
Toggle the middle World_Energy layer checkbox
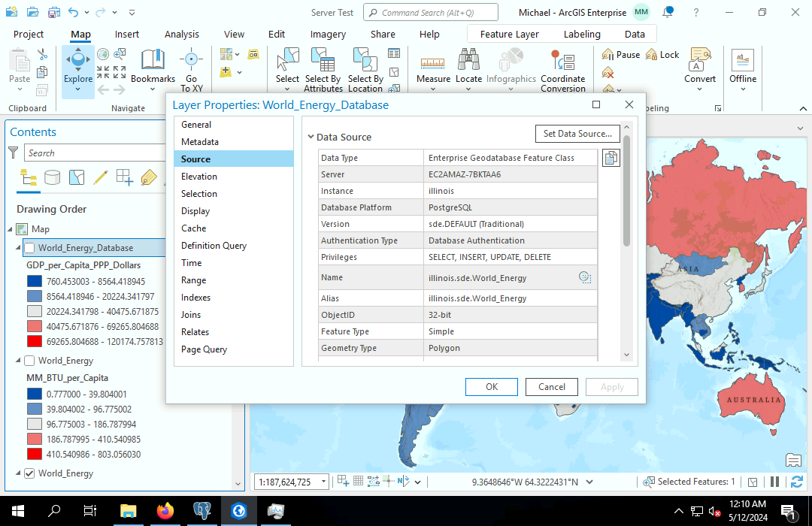[x=29, y=361]
